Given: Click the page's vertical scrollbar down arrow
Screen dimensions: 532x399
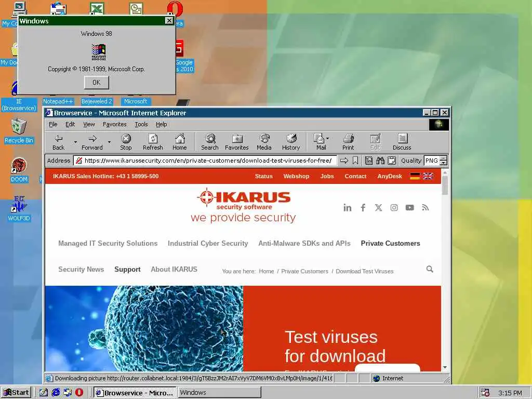Looking at the screenshot, I should click(x=445, y=368).
